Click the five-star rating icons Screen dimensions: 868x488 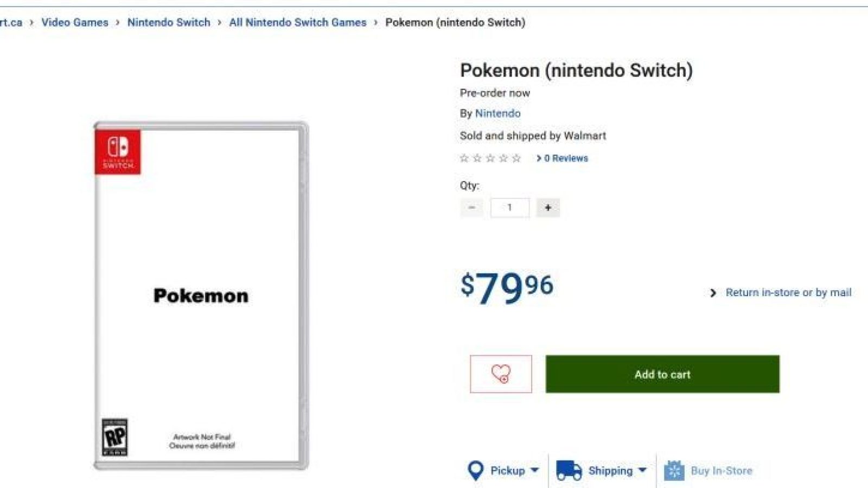(490, 158)
